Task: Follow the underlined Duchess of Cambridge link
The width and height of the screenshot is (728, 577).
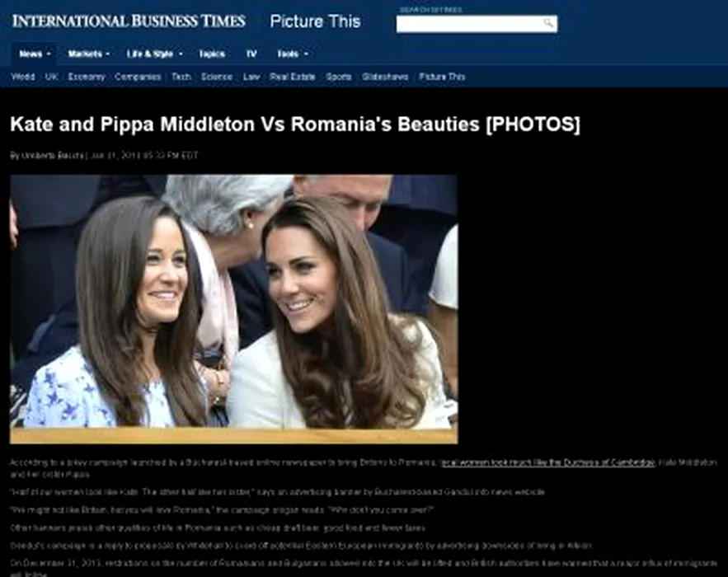Action: click(548, 462)
